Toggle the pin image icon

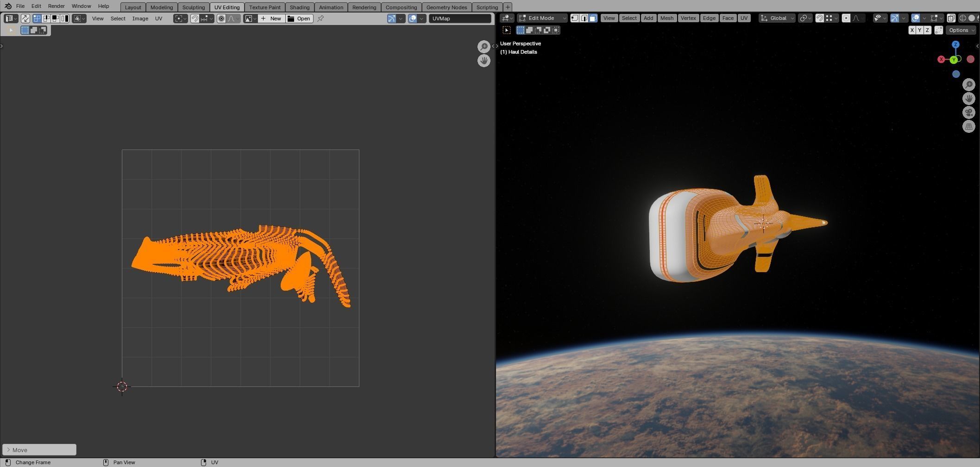point(320,19)
